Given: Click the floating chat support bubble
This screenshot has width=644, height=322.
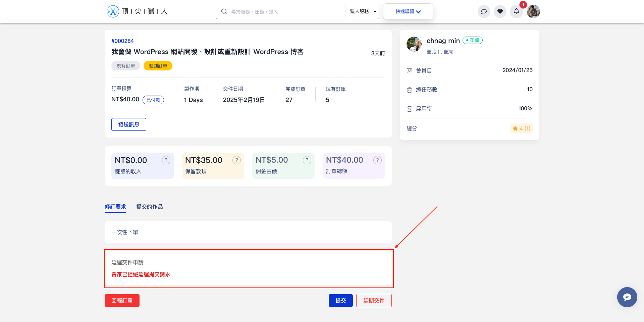Looking at the screenshot, I should coord(627,297).
